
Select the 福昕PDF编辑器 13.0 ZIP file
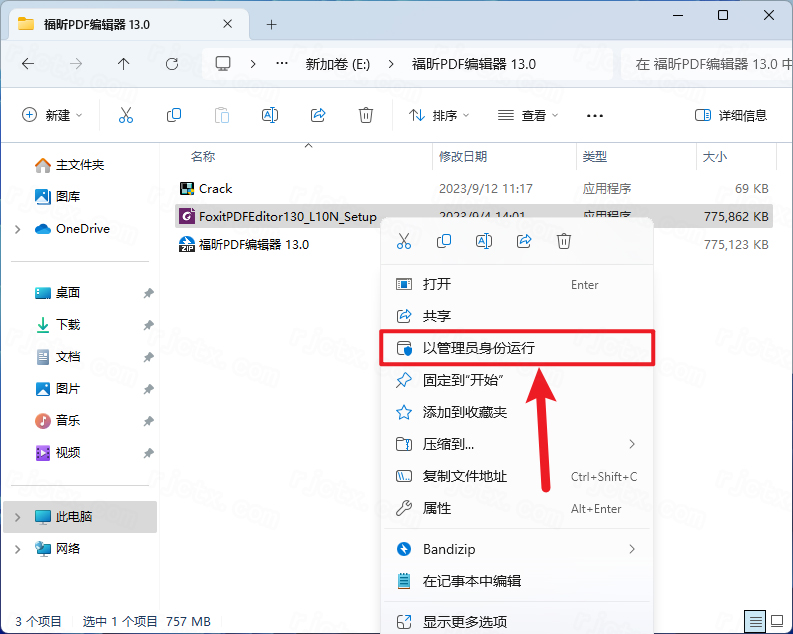tap(473, 245)
